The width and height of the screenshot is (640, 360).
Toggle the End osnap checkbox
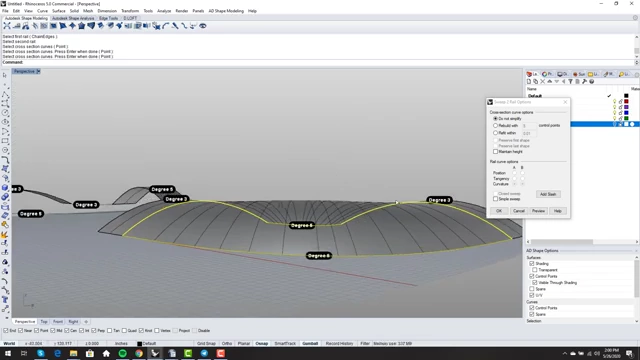click(x=6, y=331)
